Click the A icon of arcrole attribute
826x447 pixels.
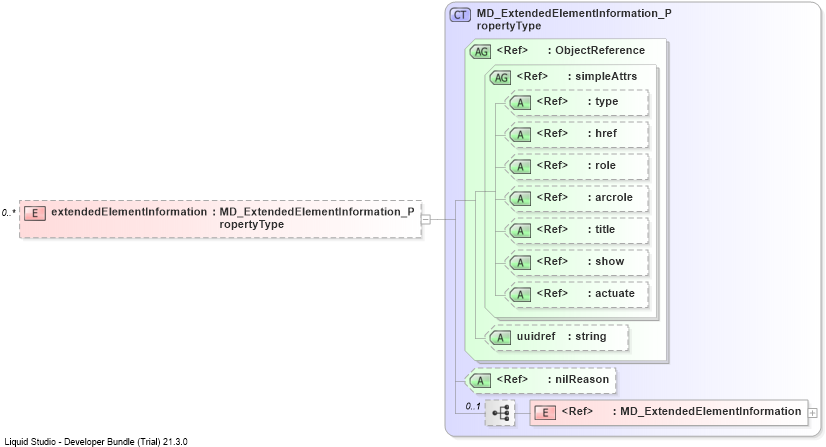pyautogui.click(x=520, y=198)
